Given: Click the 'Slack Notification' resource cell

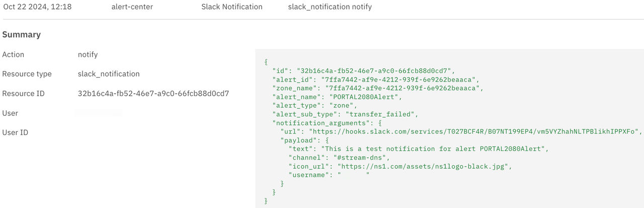Looking at the screenshot, I should point(232,7).
